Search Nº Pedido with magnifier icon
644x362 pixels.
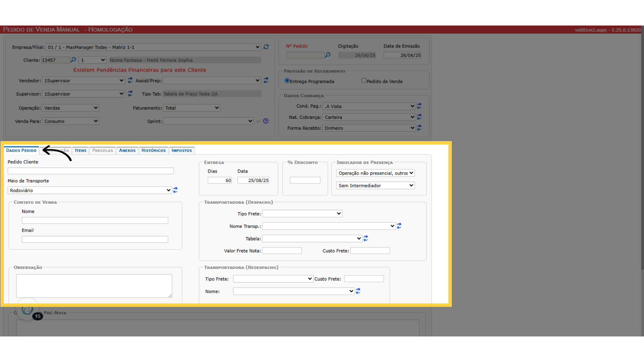(328, 55)
